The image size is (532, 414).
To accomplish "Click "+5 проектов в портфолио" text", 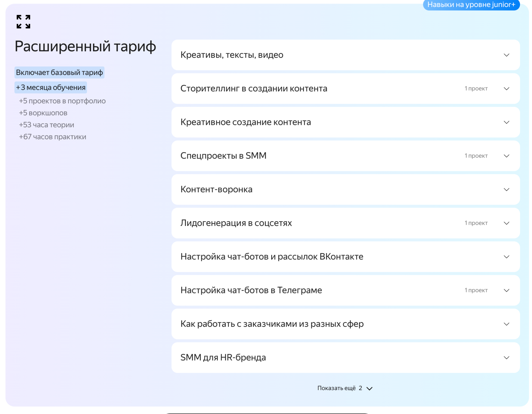I will point(62,101).
